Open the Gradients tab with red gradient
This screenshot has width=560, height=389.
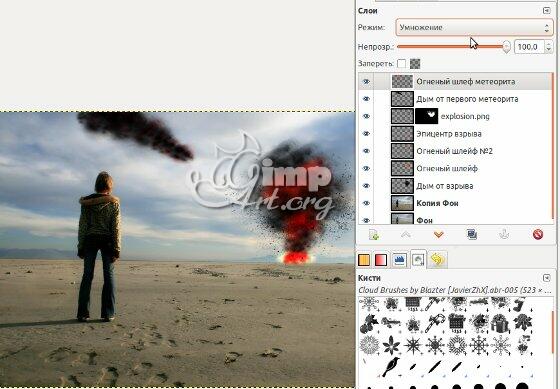coord(381,260)
